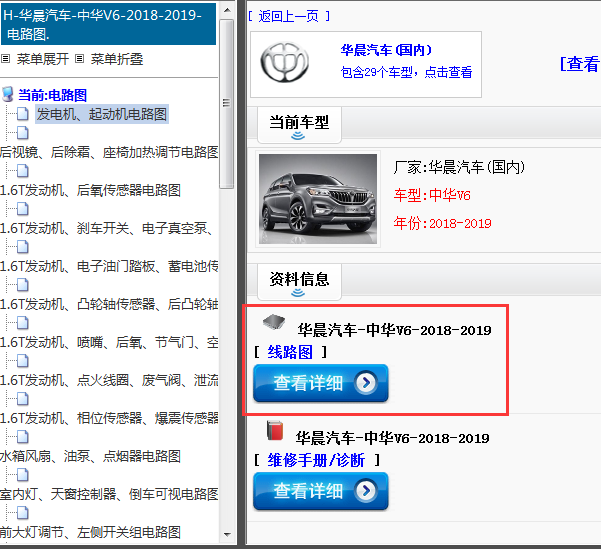Click the tree scrollbar up arrow
Image resolution: width=601 pixels, height=549 pixels.
(227, 10)
